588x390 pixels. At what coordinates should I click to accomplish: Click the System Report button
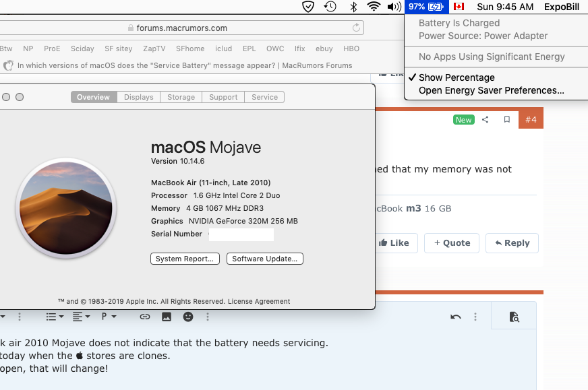[x=185, y=259]
